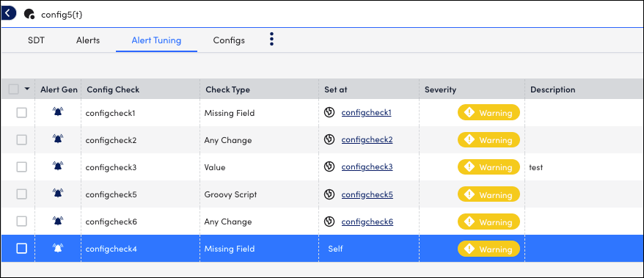Open the three-dot more tabs menu
This screenshot has height=278, width=644.
(271, 39)
